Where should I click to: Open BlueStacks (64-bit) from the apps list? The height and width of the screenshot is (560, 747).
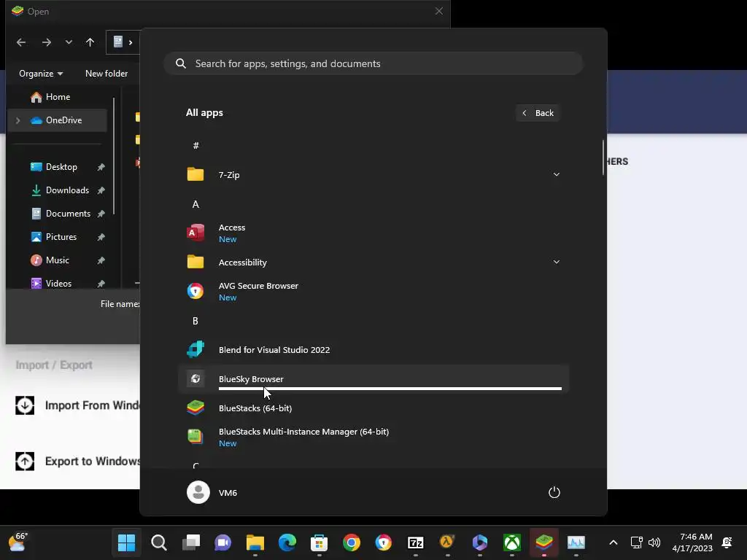click(x=373, y=408)
